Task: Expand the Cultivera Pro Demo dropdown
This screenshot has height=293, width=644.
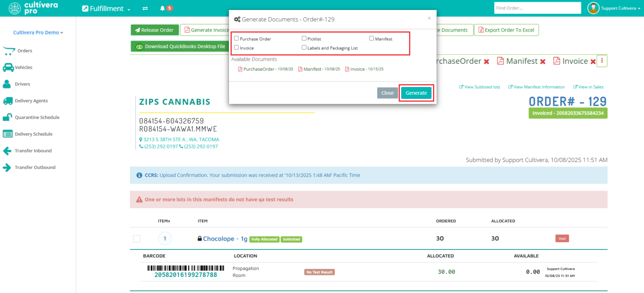Action: [x=38, y=32]
